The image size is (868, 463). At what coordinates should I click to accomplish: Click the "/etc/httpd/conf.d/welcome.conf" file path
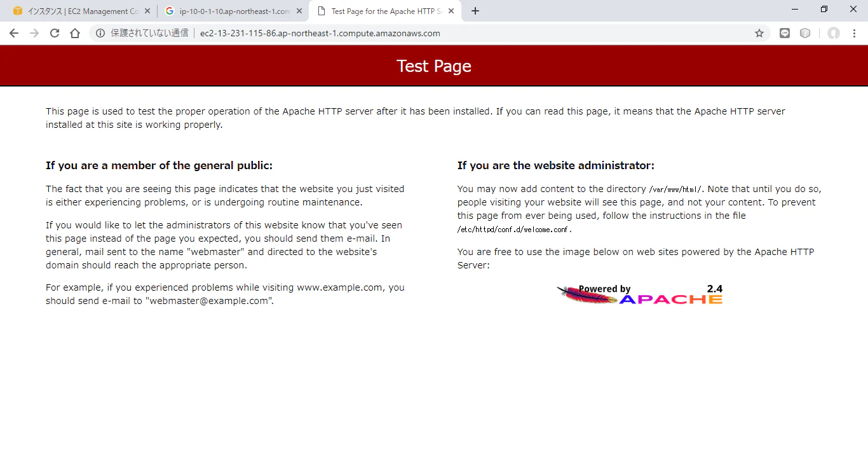(x=514, y=230)
